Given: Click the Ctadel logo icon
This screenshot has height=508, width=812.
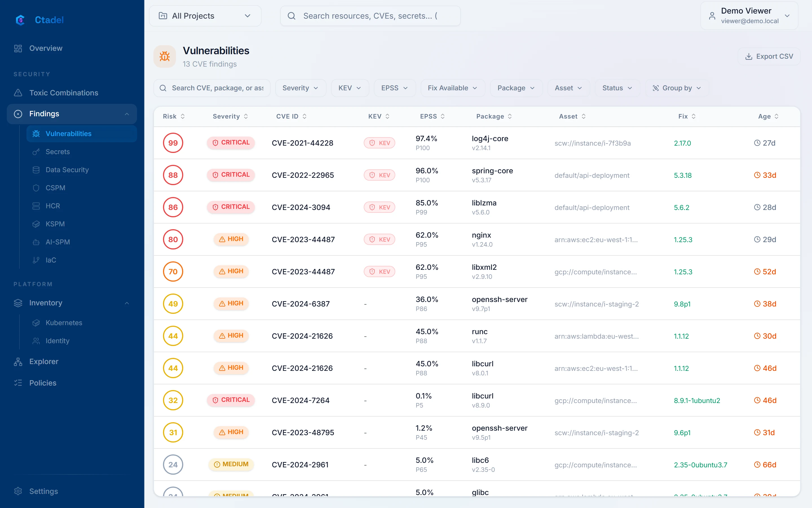Looking at the screenshot, I should coord(20,20).
